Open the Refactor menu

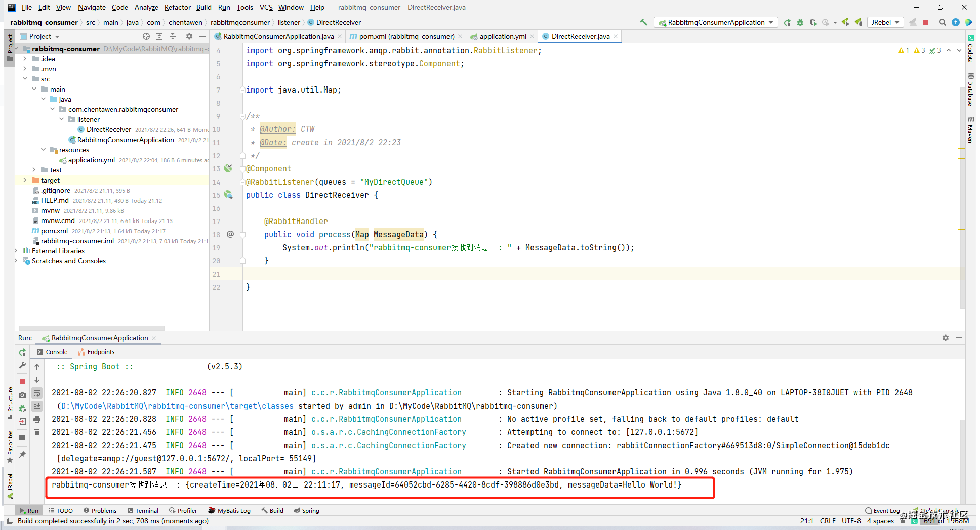(177, 7)
